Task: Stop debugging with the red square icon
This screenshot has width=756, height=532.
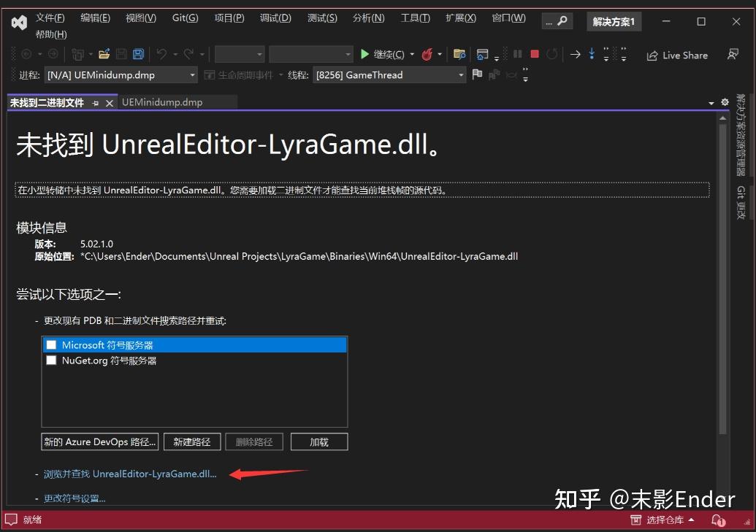Action: 534,54
